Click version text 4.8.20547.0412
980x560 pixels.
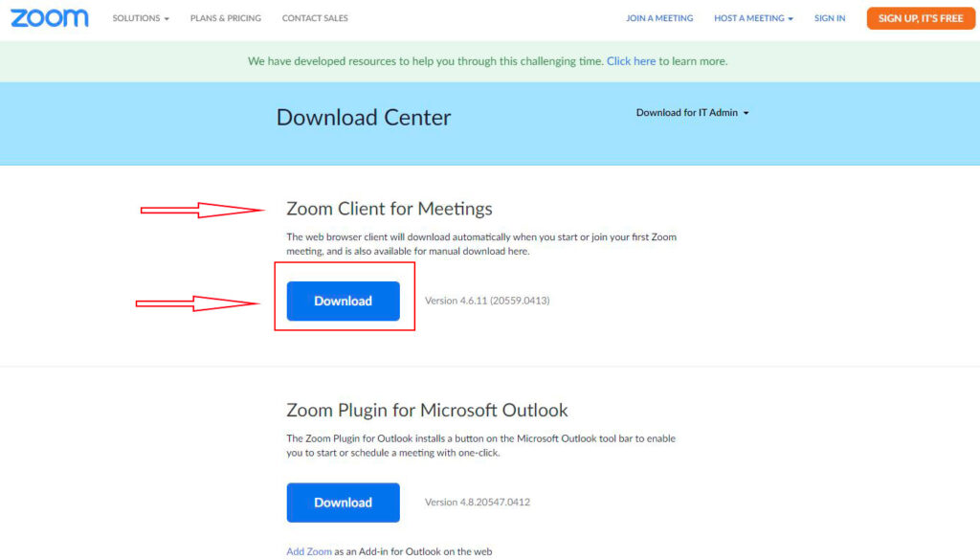[x=478, y=502]
